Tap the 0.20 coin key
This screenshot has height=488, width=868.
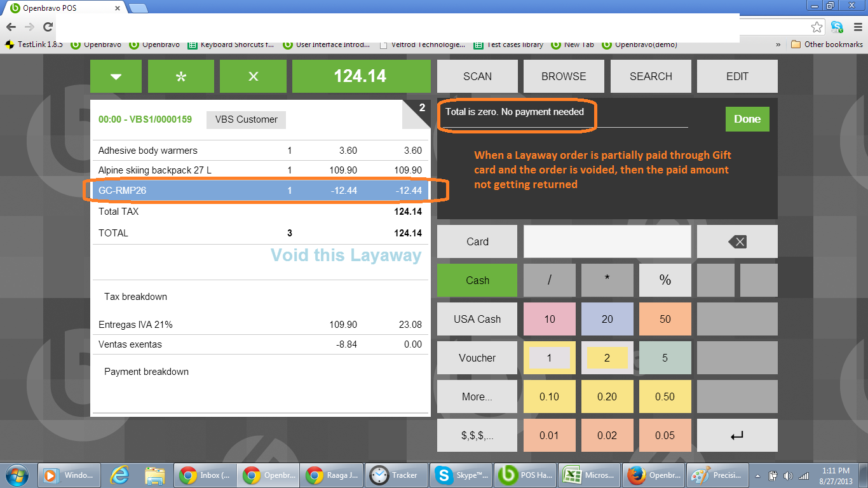point(607,396)
